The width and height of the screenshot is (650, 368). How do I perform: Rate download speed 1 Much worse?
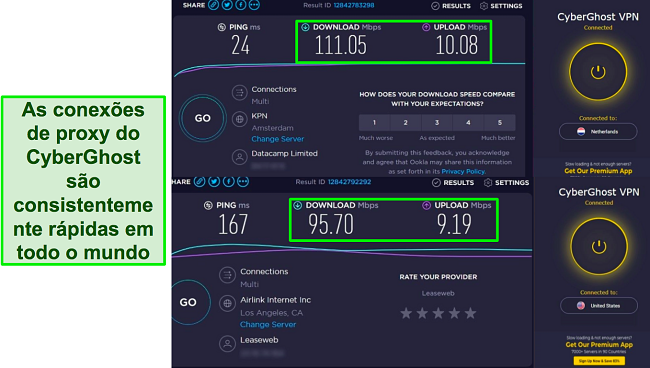[374, 123]
